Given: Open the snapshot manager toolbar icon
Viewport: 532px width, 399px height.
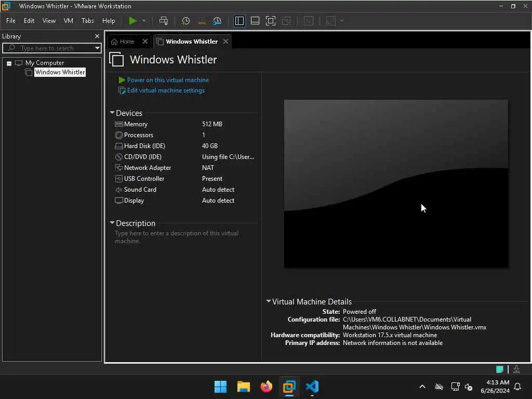Looking at the screenshot, I should point(217,21).
